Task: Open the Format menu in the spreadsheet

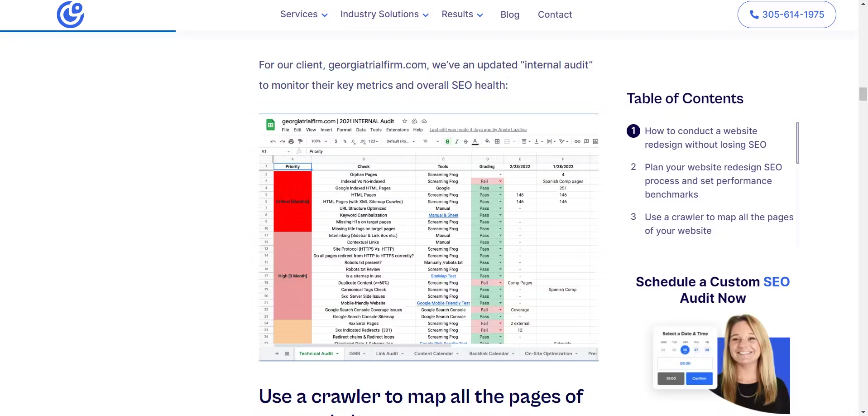Action: 344,130
